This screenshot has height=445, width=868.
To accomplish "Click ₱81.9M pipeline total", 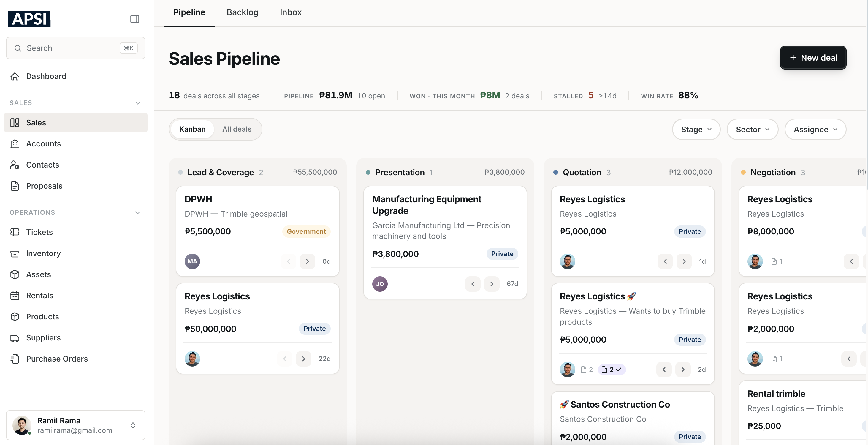I will 335,95.
